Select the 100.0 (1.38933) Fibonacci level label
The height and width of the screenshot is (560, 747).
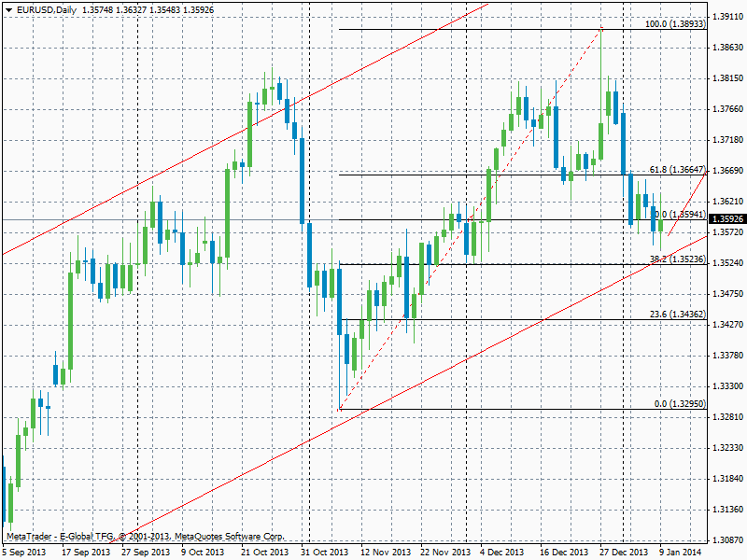[675, 23]
